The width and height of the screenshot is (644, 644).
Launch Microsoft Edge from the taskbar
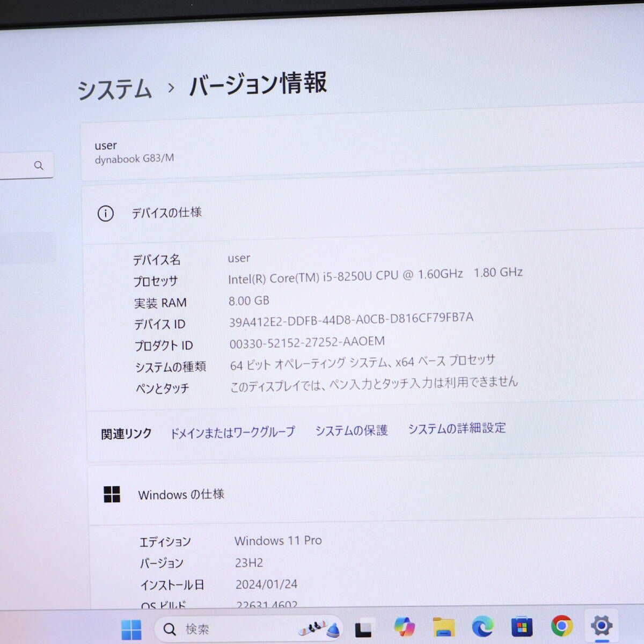click(482, 626)
